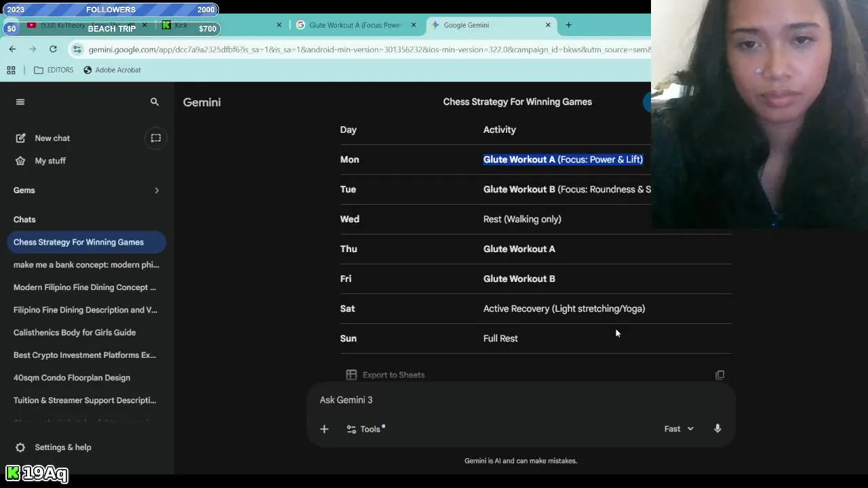Image resolution: width=868 pixels, height=488 pixels.
Task: Click the New chat pencil icon
Action: 20,138
